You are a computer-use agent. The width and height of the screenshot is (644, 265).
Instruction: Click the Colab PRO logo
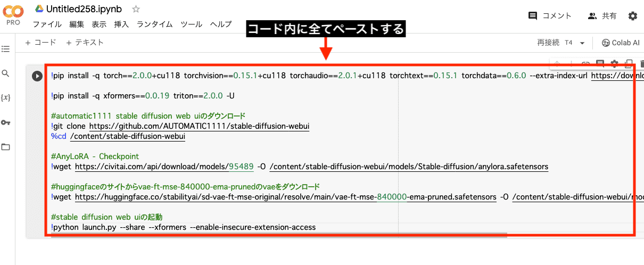pyautogui.click(x=12, y=14)
